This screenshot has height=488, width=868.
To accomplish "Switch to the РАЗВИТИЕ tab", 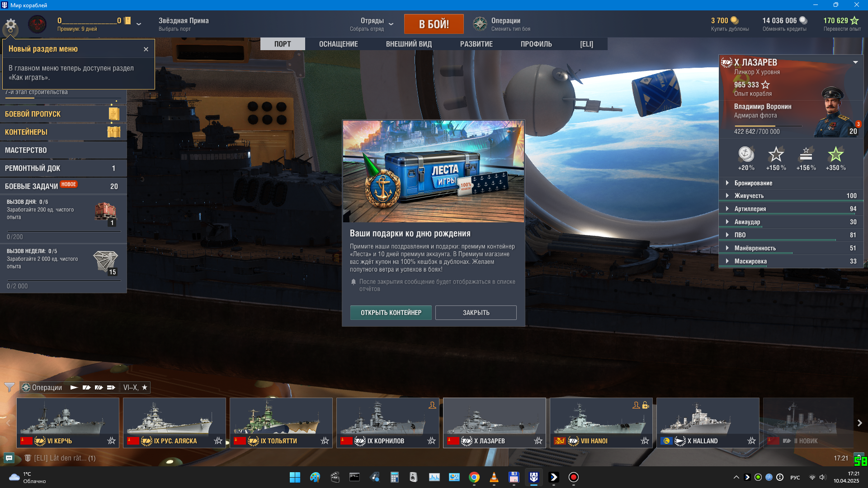I will coord(476,44).
